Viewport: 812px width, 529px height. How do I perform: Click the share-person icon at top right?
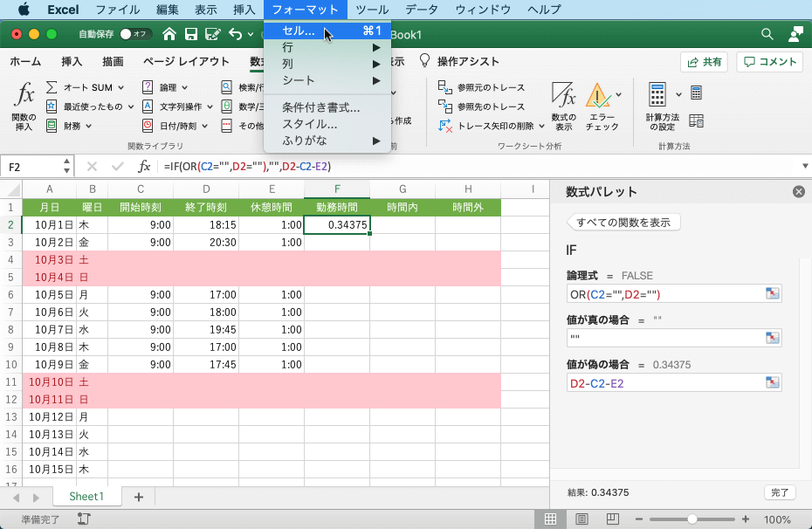(795, 34)
